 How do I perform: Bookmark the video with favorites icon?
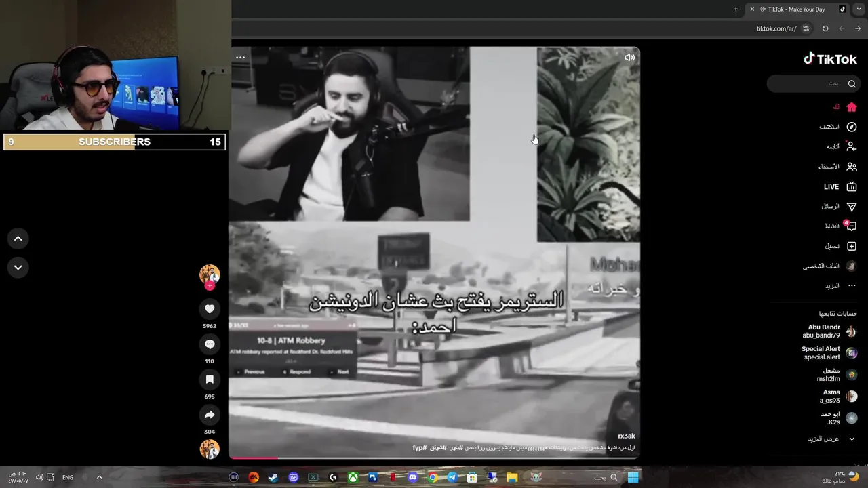tap(210, 380)
